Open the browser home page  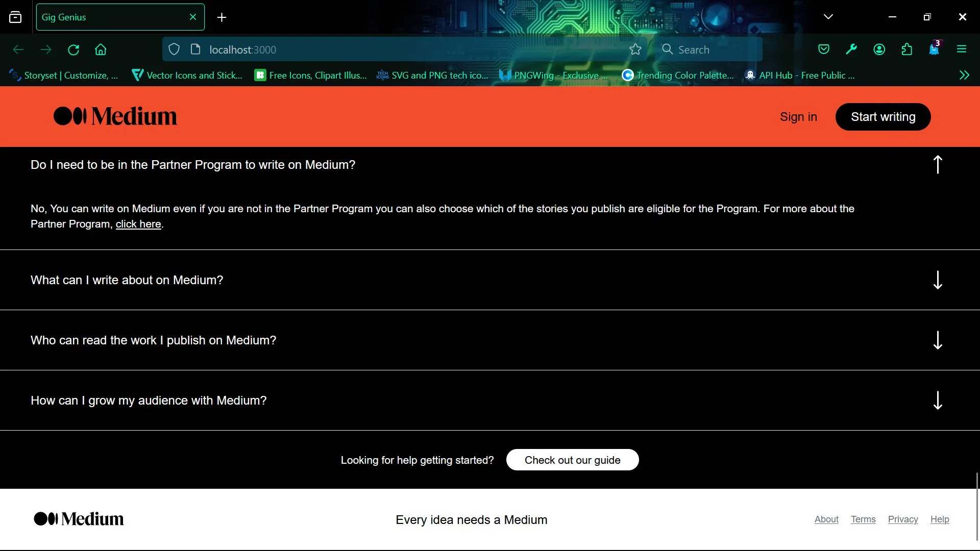pos(101,49)
